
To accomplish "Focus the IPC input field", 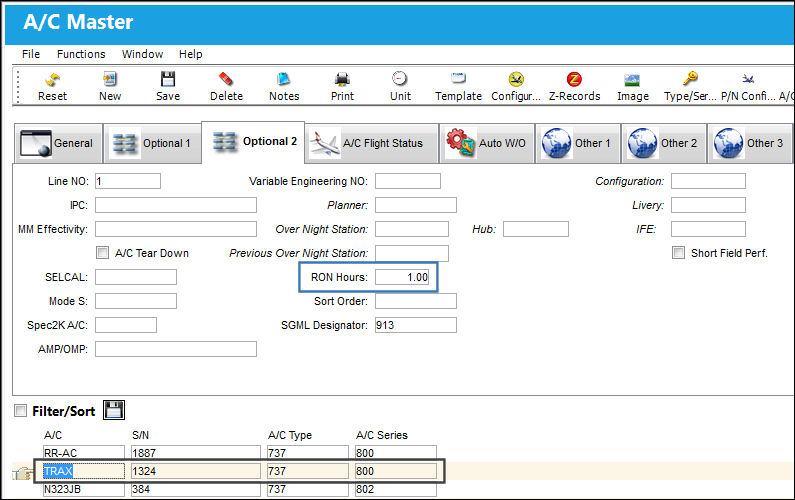I will pyautogui.click(x=176, y=205).
